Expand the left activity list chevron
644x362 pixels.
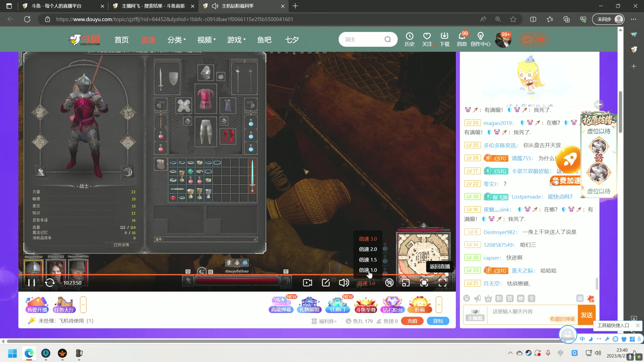(x=83, y=304)
